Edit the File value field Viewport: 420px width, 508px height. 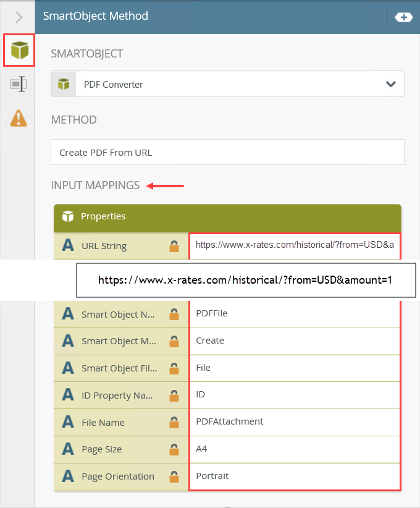[295, 368]
